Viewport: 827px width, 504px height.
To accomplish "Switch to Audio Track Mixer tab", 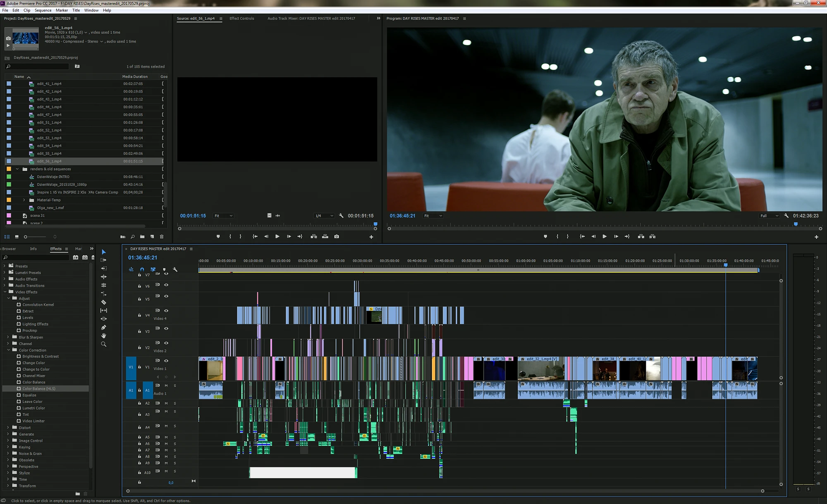I will (x=311, y=19).
